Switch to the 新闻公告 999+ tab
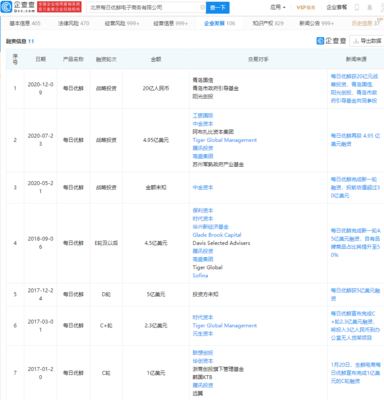384x400 pixels. pos(317,23)
